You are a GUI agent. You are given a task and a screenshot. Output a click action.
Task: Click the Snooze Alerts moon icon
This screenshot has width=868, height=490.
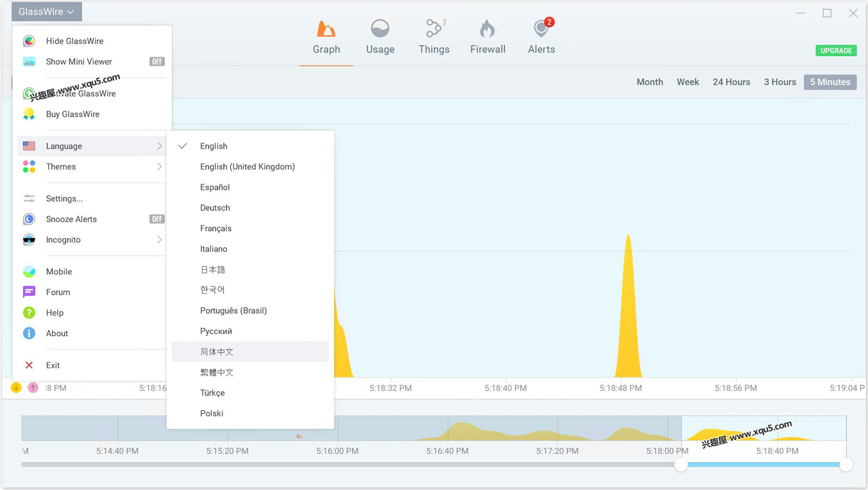tap(29, 219)
